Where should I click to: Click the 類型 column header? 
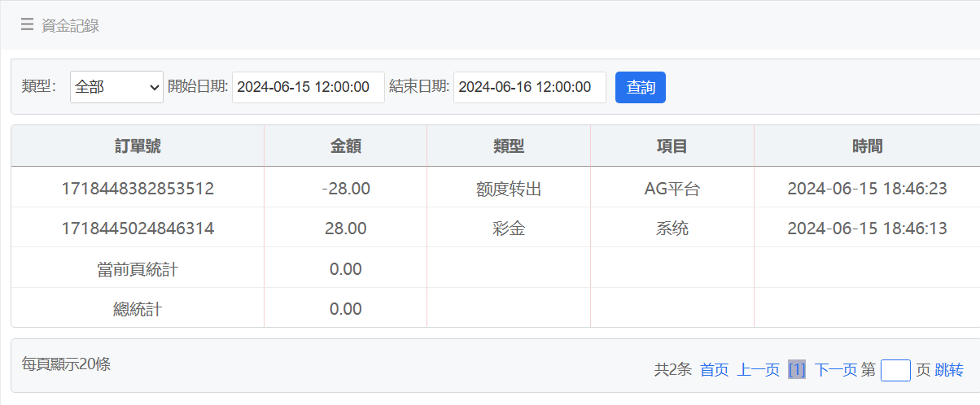(x=509, y=146)
